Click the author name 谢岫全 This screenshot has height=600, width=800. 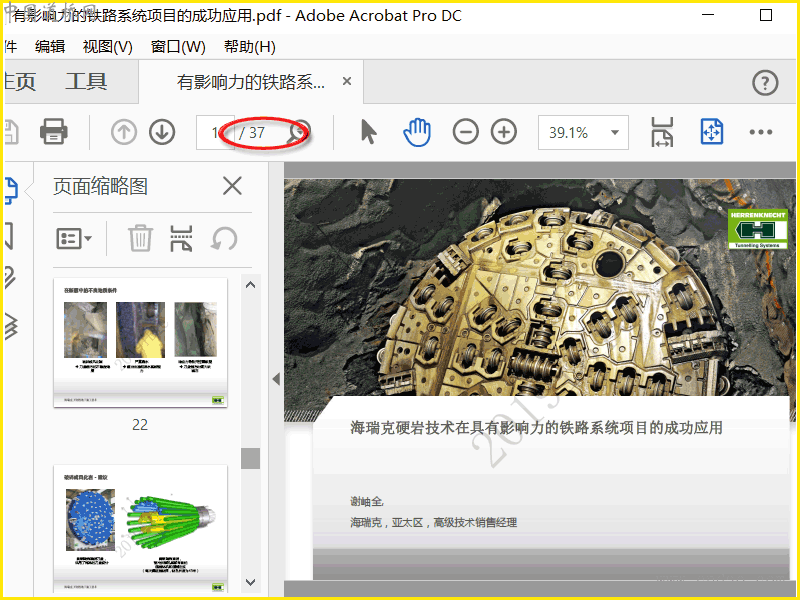(x=366, y=502)
